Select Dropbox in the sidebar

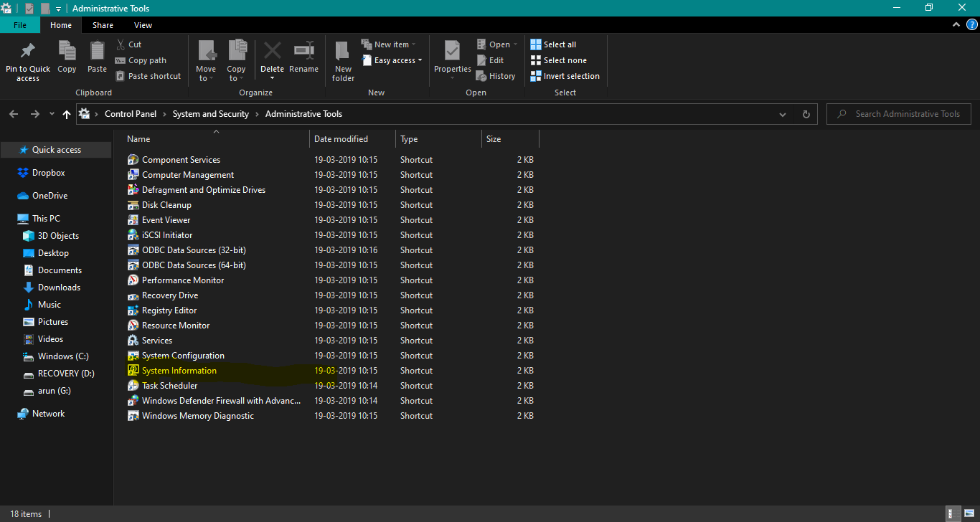pyautogui.click(x=50, y=172)
